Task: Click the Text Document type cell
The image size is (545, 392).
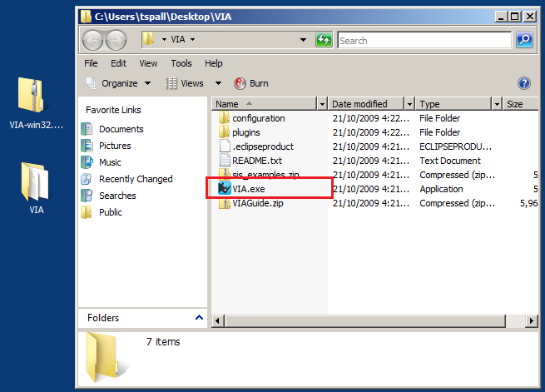Action: tap(450, 161)
